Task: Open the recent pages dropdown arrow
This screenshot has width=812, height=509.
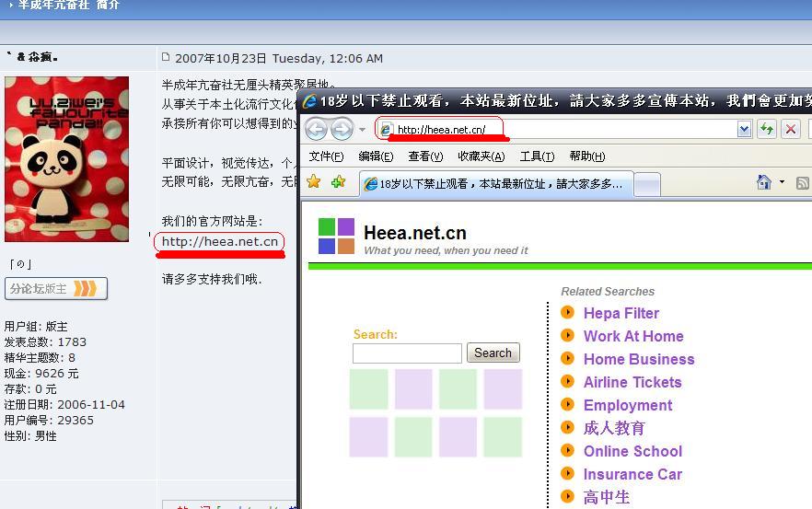Action: click(x=363, y=130)
